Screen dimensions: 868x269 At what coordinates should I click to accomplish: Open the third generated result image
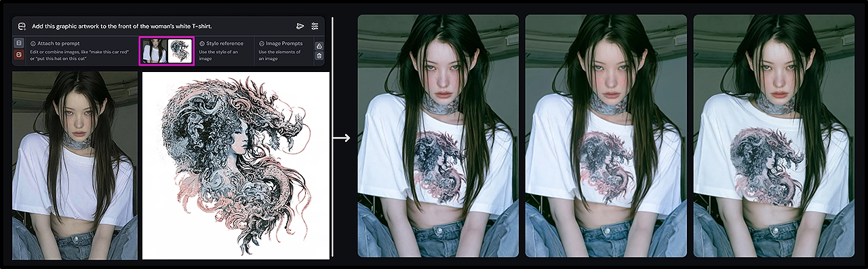point(774,136)
